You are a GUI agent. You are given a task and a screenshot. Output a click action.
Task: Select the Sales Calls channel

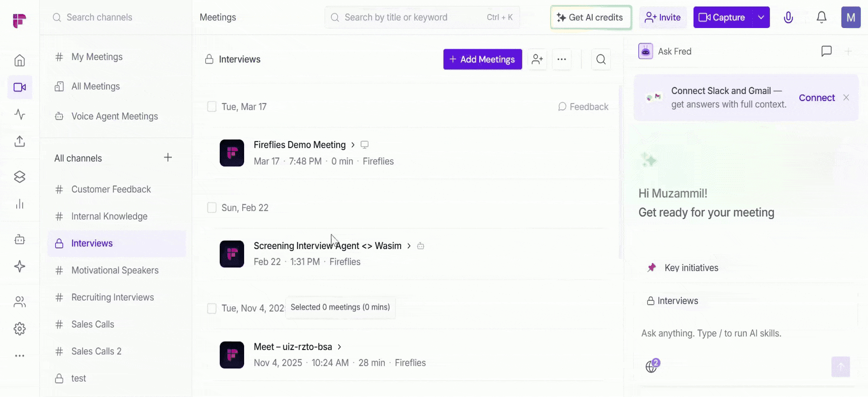point(117,324)
